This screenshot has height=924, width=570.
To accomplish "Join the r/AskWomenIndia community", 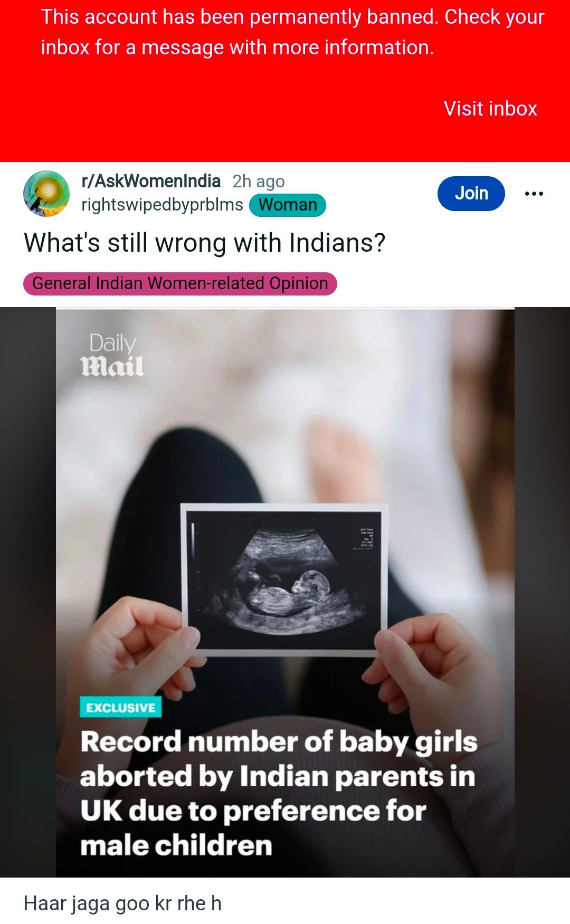I will point(471,194).
